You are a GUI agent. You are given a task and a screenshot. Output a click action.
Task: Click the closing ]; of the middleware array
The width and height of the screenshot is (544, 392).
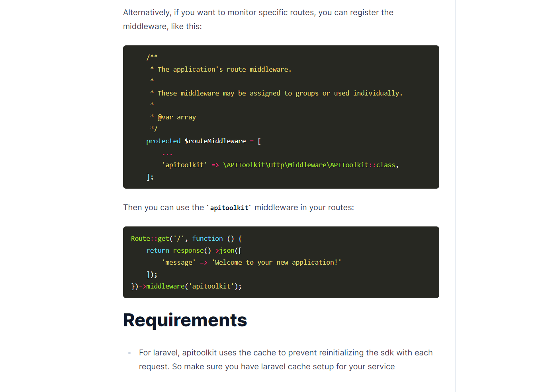pos(151,177)
